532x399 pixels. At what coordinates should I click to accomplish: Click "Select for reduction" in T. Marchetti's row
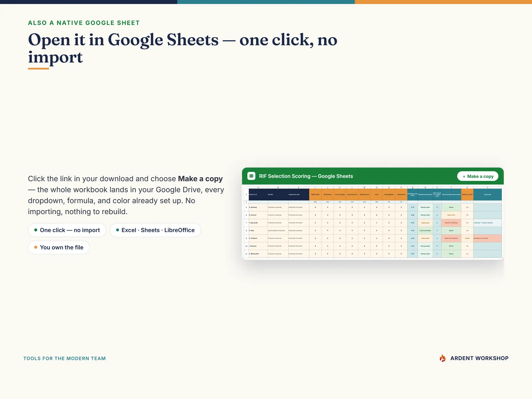click(x=451, y=223)
